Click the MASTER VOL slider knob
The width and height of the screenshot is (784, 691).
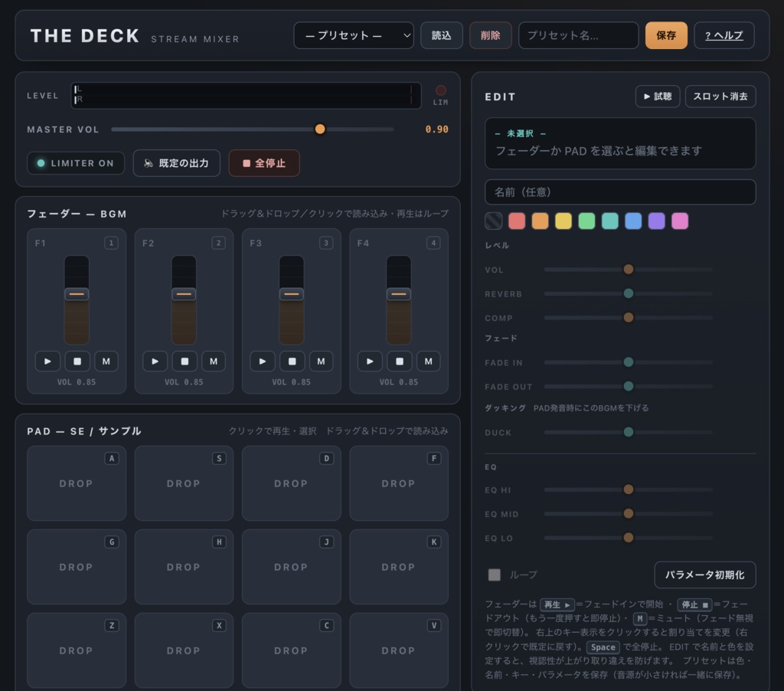tap(320, 129)
